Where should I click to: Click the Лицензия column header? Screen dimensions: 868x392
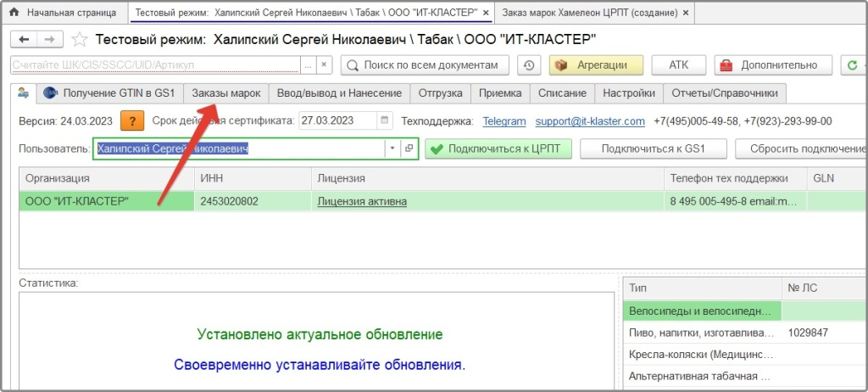pyautogui.click(x=487, y=178)
